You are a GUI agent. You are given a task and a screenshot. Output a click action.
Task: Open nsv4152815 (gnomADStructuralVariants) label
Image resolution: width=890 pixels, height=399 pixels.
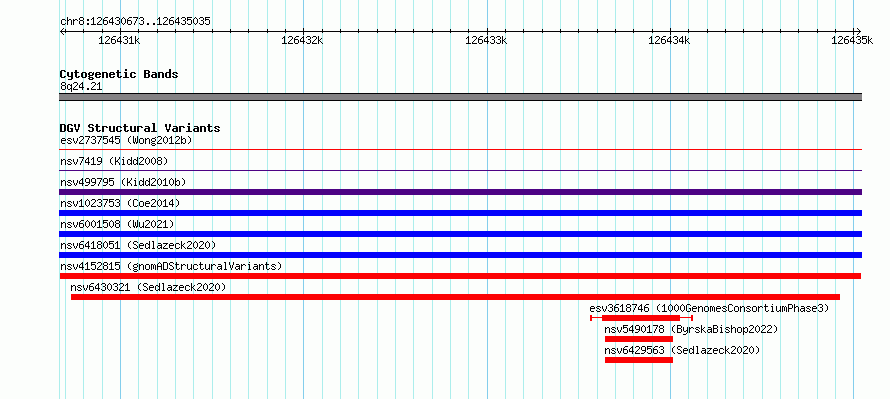click(x=171, y=266)
